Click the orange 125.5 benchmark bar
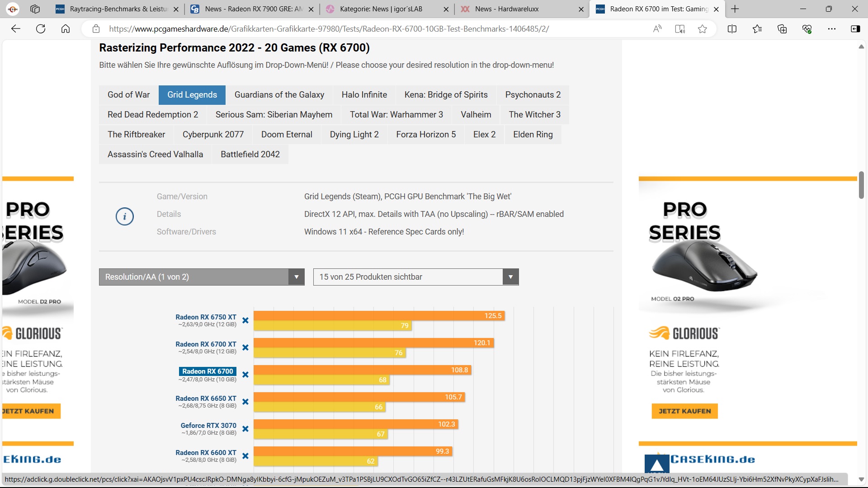Screen dimensions: 868x488 379,316
